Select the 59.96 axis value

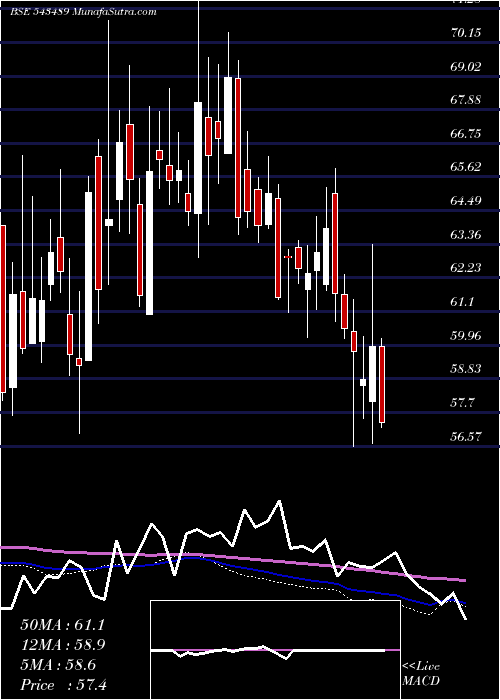click(466, 336)
